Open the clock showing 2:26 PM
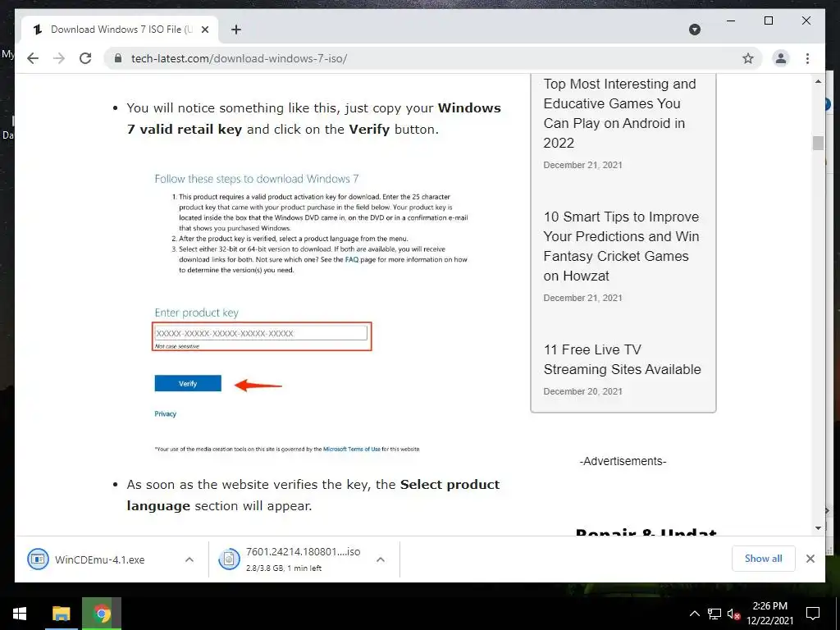 (769, 614)
